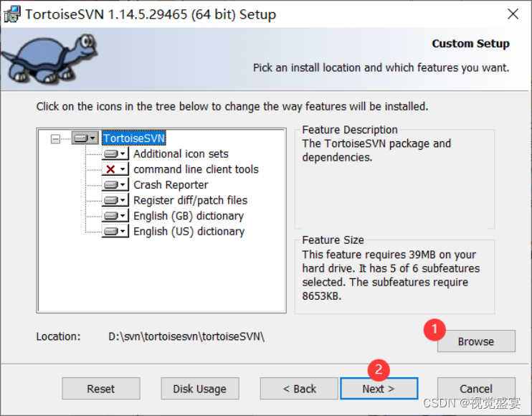Click Browse to change install location
The image size is (532, 416).
[x=476, y=341]
